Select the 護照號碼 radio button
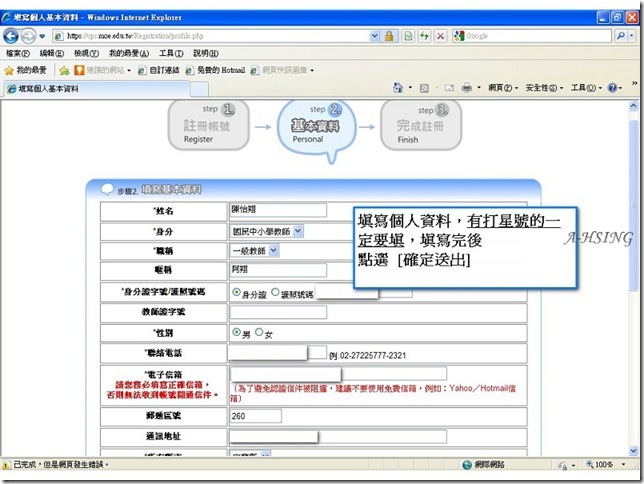This screenshot has height=484, width=644. click(x=275, y=292)
